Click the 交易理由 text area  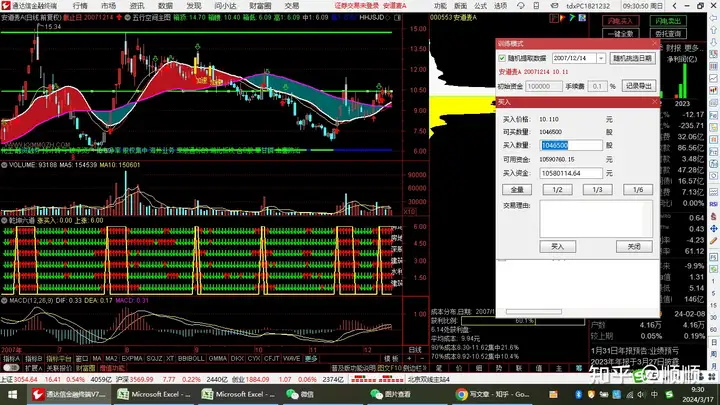click(x=596, y=219)
